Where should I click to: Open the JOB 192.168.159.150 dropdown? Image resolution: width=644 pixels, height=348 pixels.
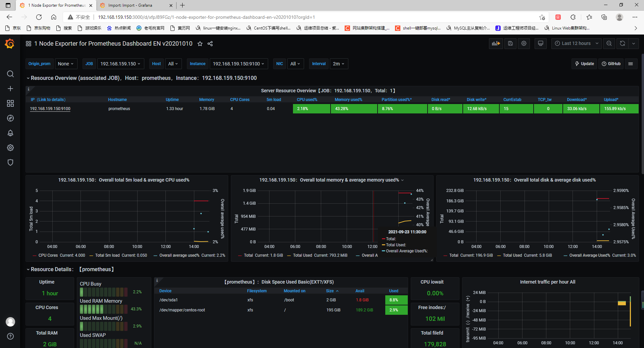[x=120, y=64]
